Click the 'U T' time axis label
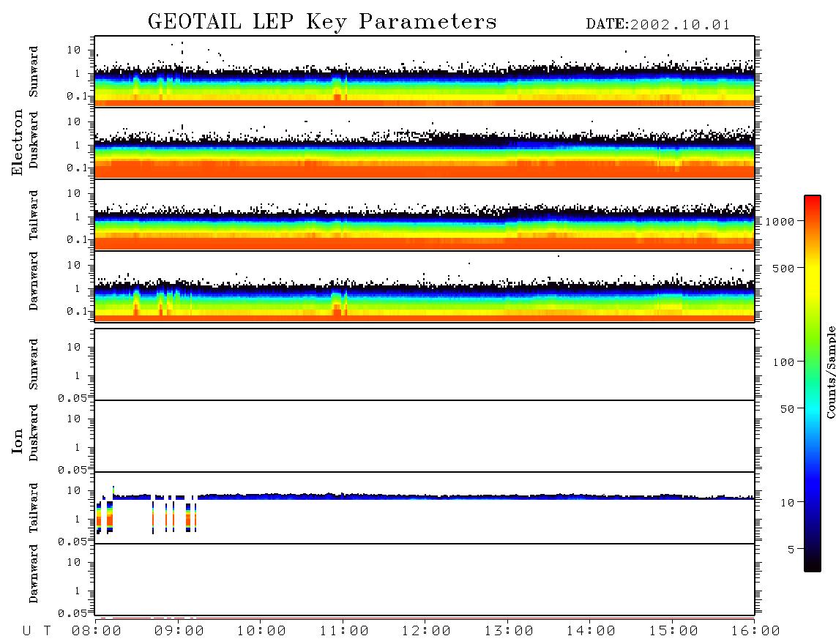Screen dimensions: 836x644 coord(37,632)
